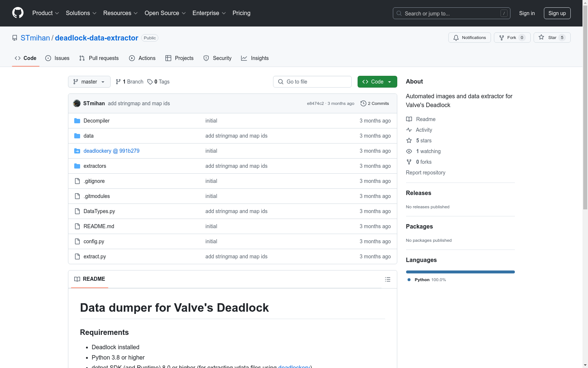Open the Solutions menu

tap(81, 13)
